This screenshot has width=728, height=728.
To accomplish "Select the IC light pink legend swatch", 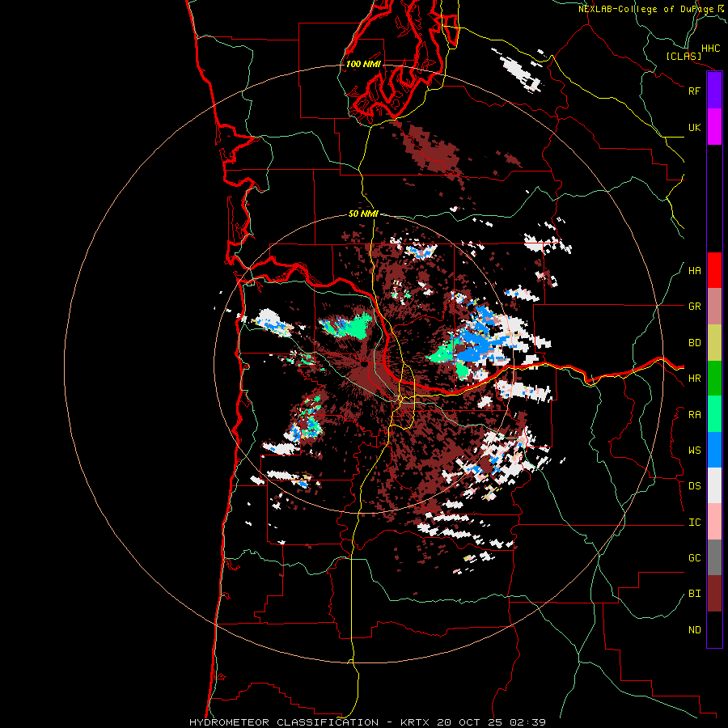I will 714,522.
